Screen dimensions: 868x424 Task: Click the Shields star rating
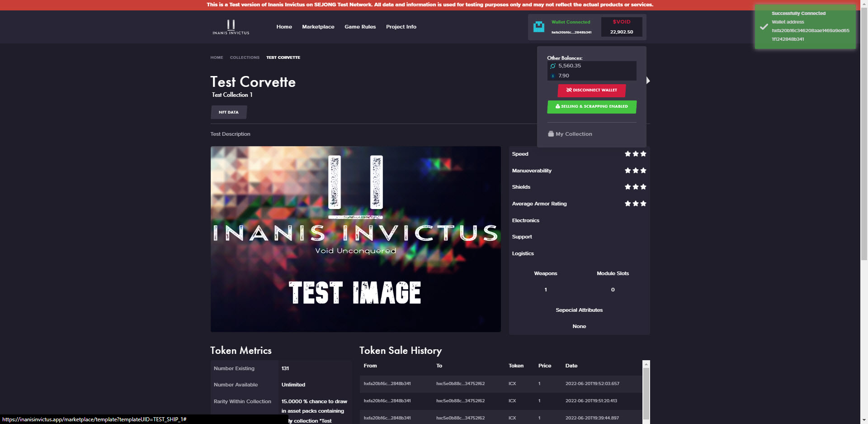(x=635, y=187)
